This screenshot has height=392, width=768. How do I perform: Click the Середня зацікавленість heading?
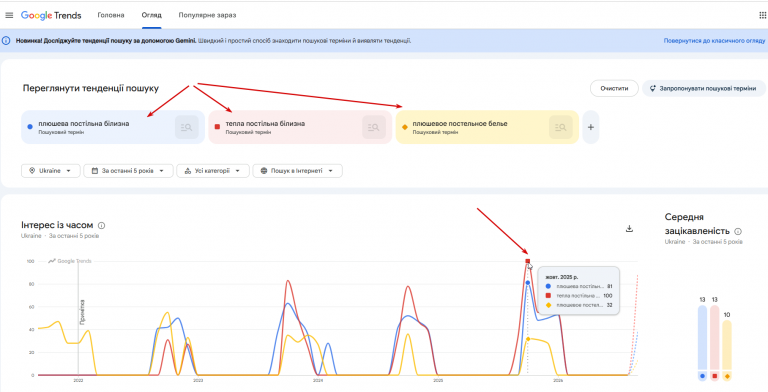pos(697,224)
